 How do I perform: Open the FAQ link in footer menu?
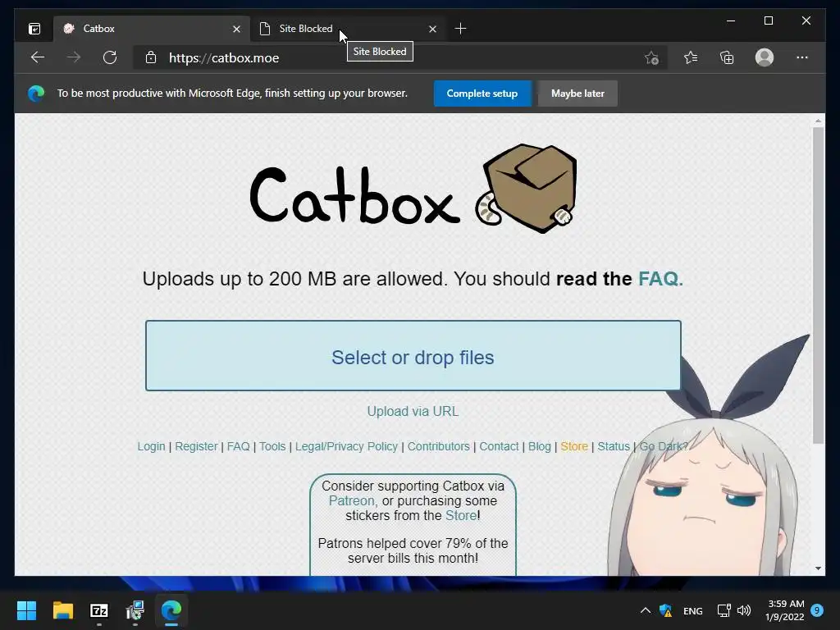point(239,446)
